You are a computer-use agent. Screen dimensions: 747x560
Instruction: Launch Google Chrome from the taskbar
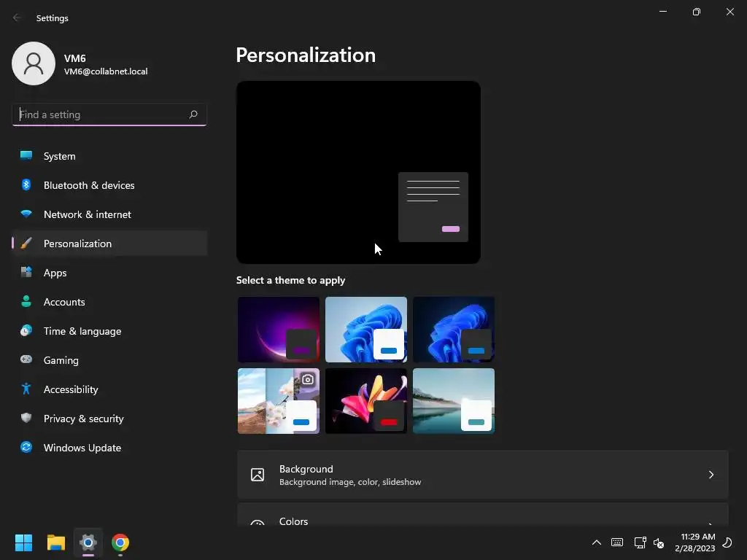click(120, 542)
